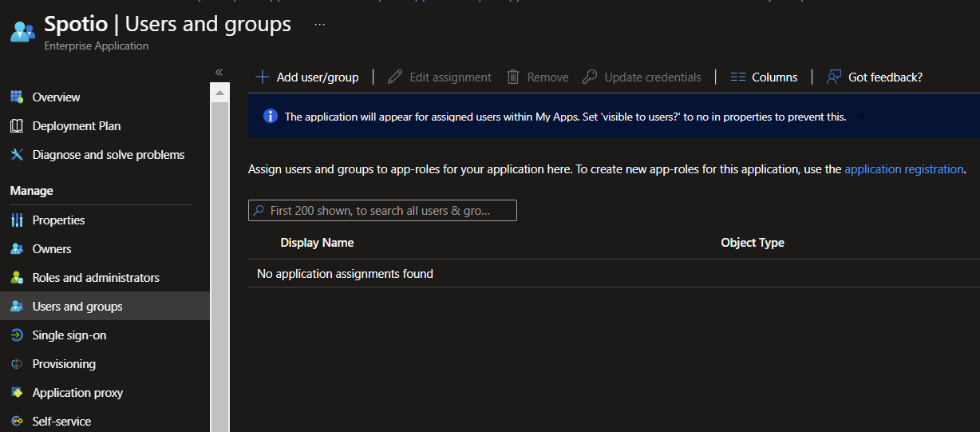The width and height of the screenshot is (980, 432).
Task: Click the 'Manage' section heading
Action: tap(31, 191)
